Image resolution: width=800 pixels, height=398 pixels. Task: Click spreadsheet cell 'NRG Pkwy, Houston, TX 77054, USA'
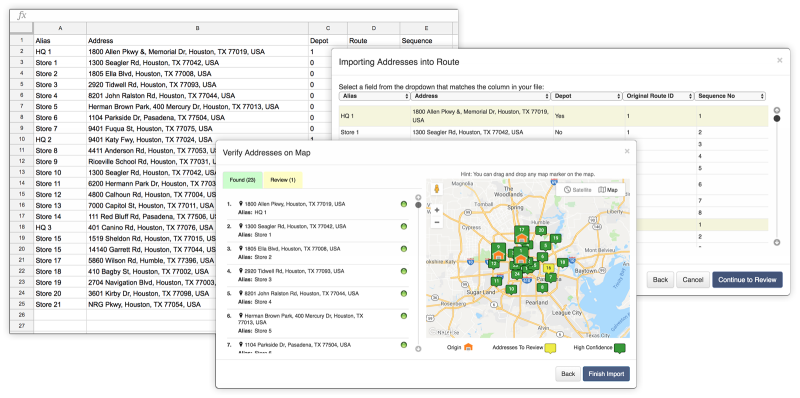point(151,305)
